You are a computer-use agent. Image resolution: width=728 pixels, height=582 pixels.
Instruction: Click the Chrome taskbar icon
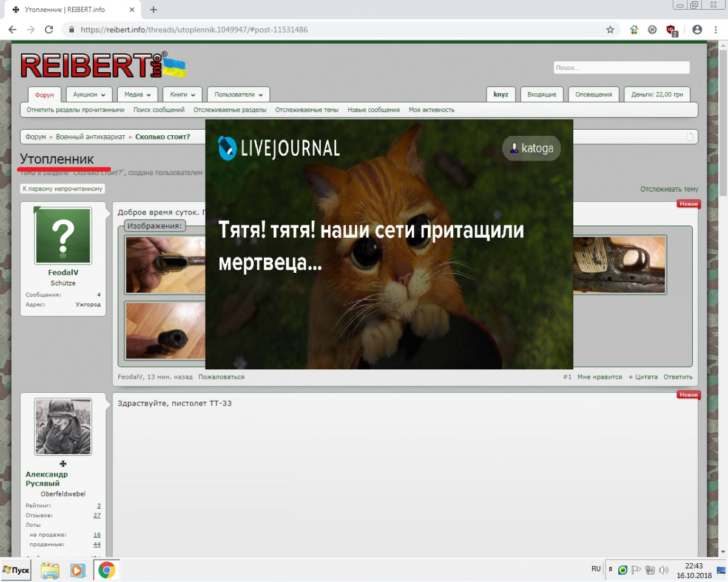[x=107, y=570]
